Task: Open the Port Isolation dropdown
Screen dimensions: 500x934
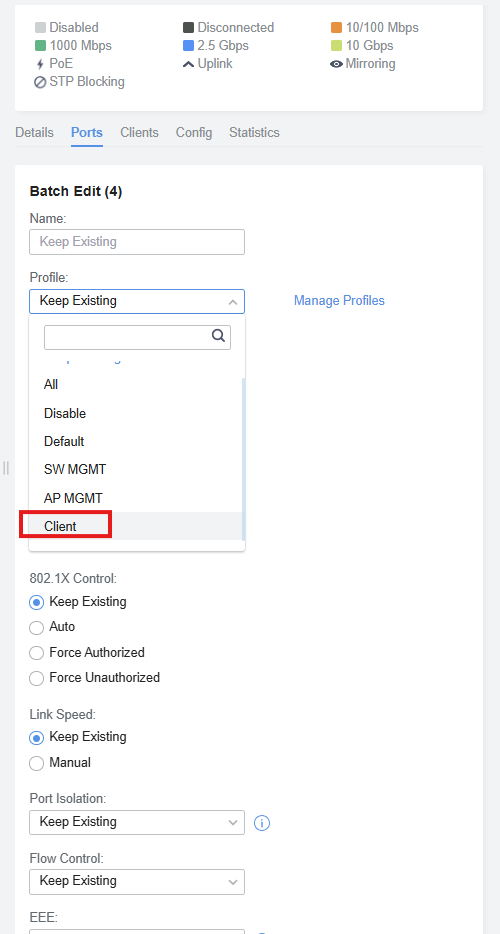Action: [137, 823]
